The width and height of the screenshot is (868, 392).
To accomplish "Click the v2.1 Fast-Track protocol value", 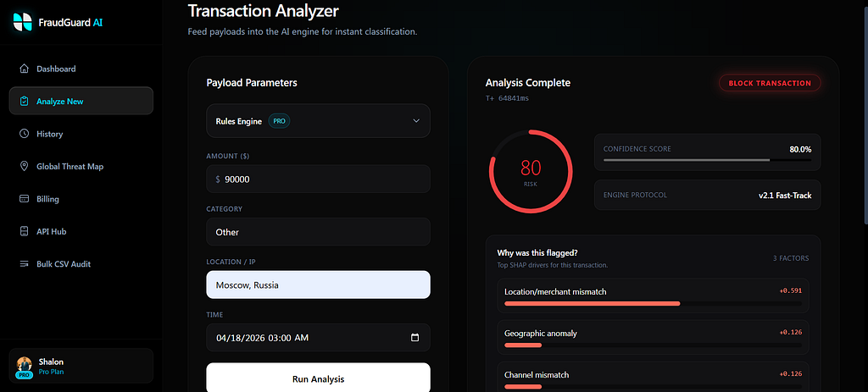I will coord(785,196).
